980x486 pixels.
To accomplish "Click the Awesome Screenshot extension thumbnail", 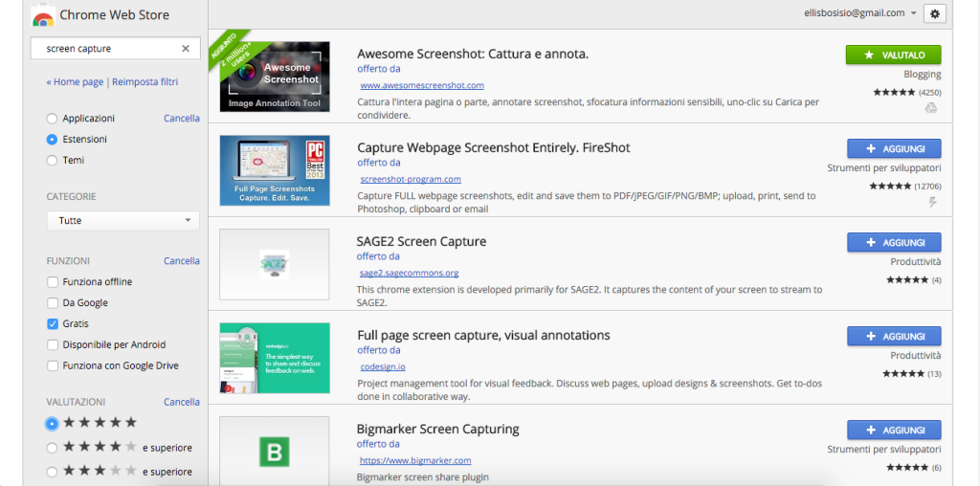I will pos(275,77).
